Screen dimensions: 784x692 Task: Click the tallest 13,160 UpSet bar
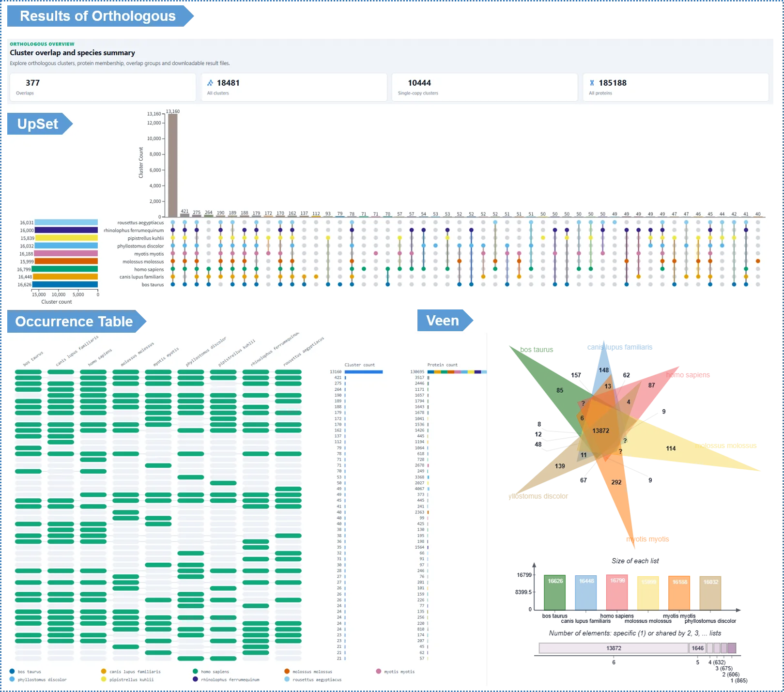coord(173,165)
